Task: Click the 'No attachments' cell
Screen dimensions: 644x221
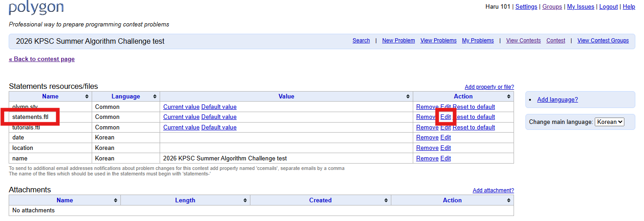Action: click(261, 211)
